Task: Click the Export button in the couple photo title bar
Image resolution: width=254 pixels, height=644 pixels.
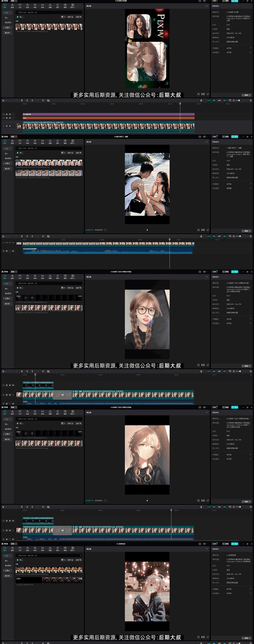Action: point(234,136)
